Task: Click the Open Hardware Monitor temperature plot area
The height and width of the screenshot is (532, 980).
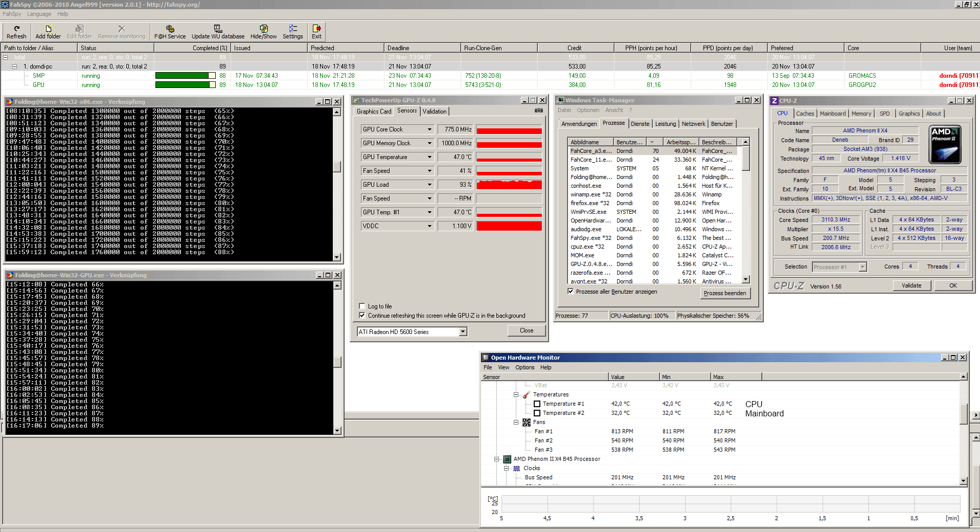Action: pos(731,504)
